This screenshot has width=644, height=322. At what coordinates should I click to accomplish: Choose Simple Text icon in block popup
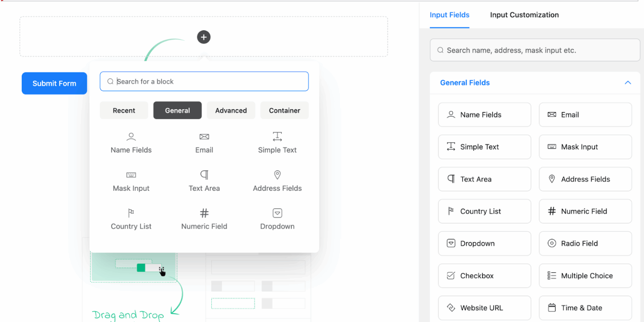coord(277,137)
